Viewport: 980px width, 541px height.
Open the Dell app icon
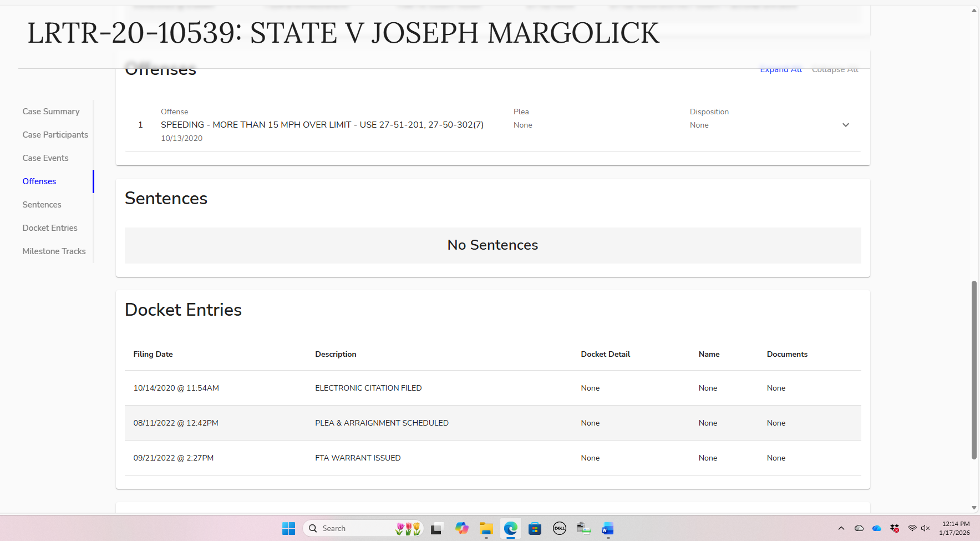tap(559, 528)
